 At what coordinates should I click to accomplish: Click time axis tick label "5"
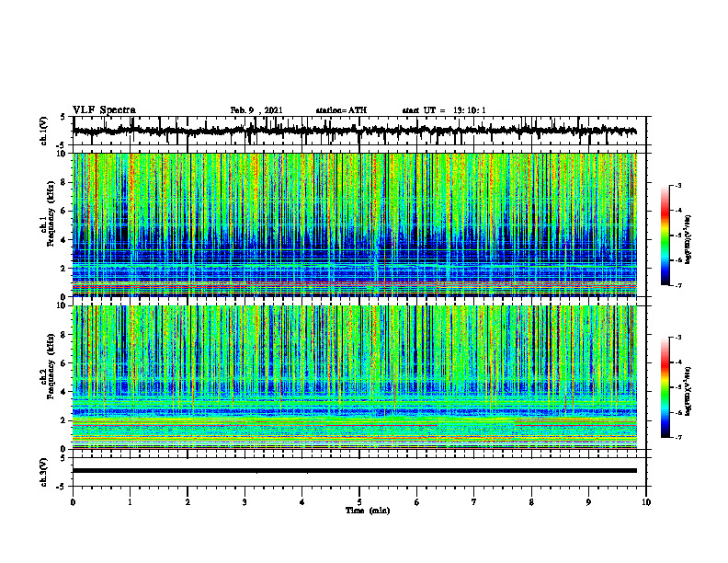point(359,502)
